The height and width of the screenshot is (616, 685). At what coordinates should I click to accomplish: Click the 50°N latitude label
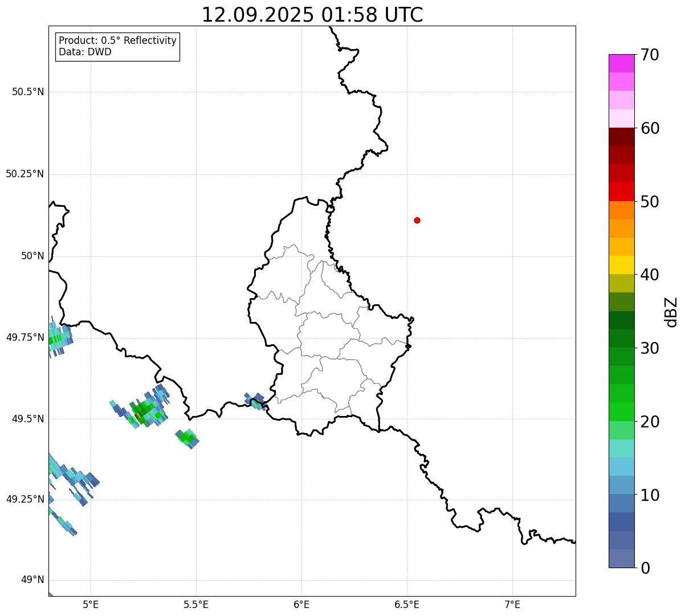coord(32,256)
